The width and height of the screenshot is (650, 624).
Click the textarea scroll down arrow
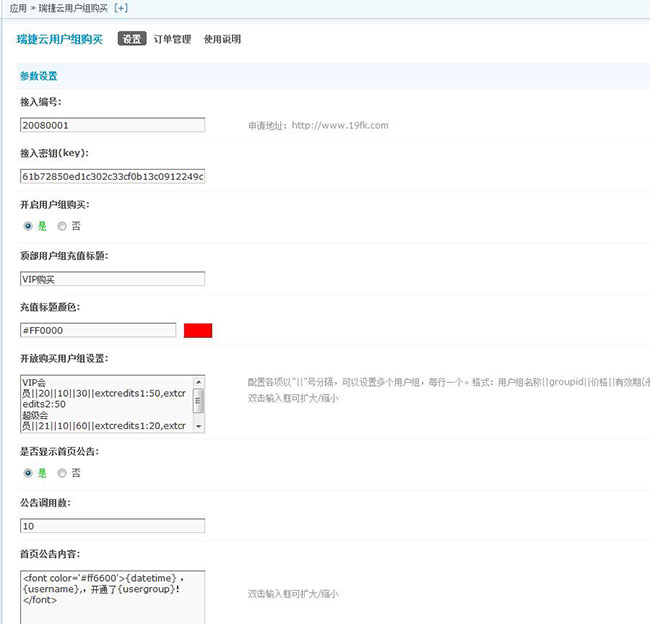[199, 426]
